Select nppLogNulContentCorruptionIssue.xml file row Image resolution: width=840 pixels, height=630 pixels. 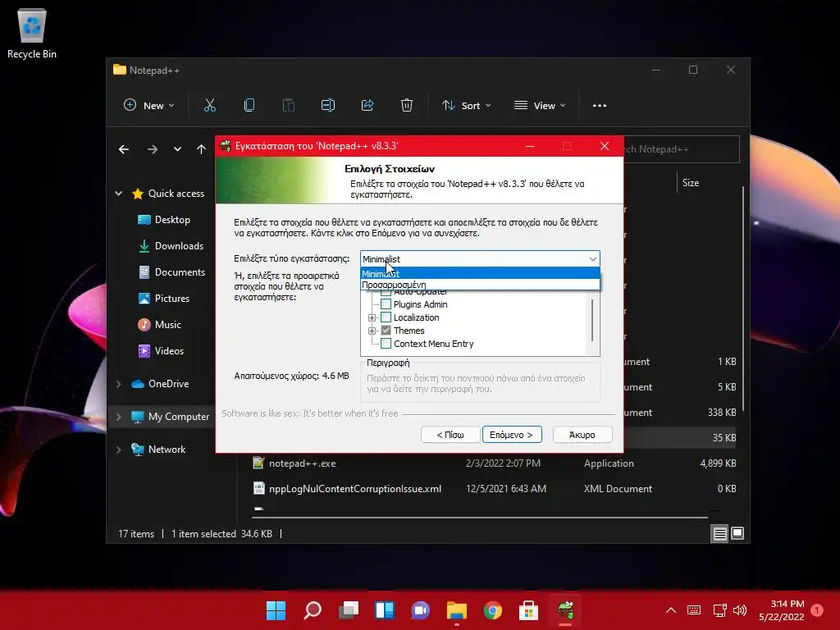click(494, 489)
